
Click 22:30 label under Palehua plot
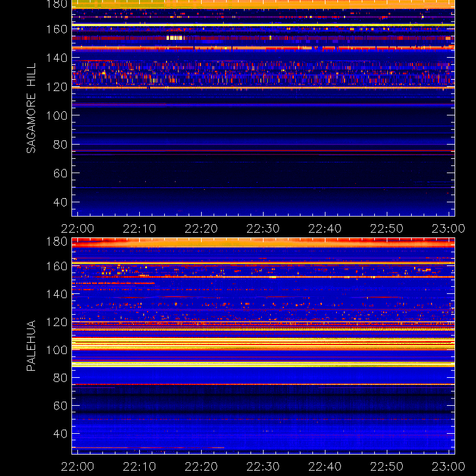click(263, 466)
